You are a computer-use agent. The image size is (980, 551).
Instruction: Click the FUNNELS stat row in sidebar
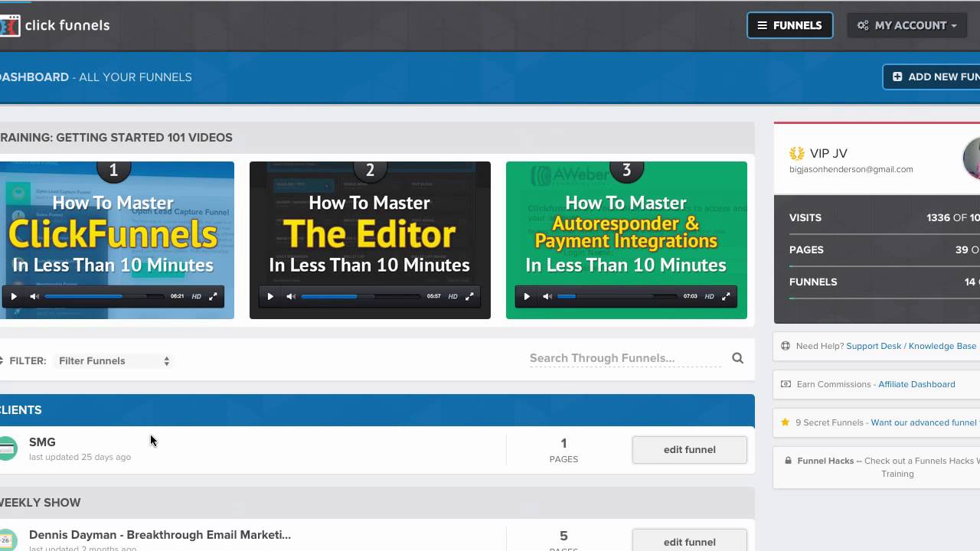click(x=884, y=282)
